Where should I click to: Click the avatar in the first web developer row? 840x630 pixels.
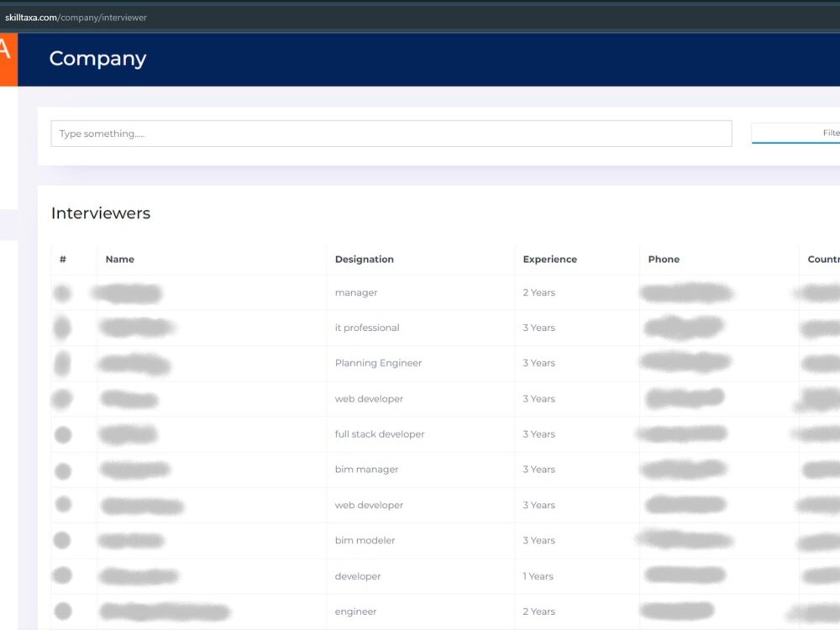tap(62, 399)
